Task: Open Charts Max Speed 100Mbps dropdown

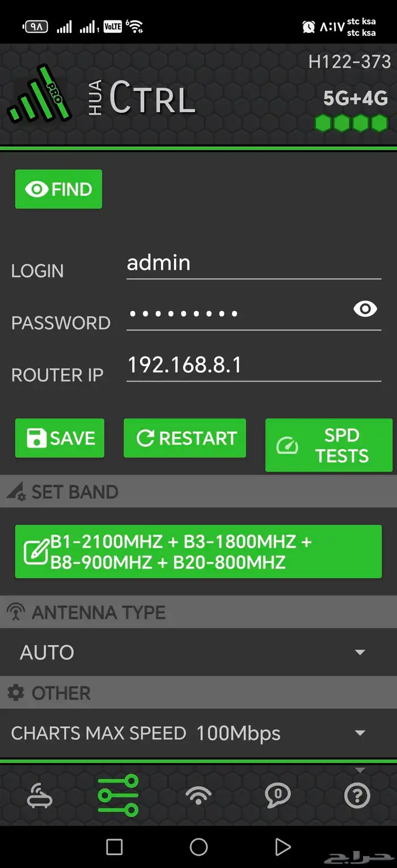Action: point(198,733)
